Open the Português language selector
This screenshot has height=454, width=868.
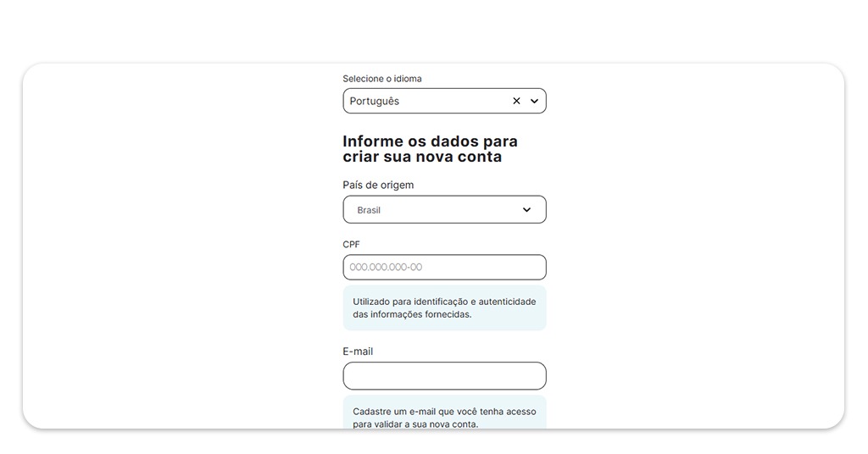[444, 101]
